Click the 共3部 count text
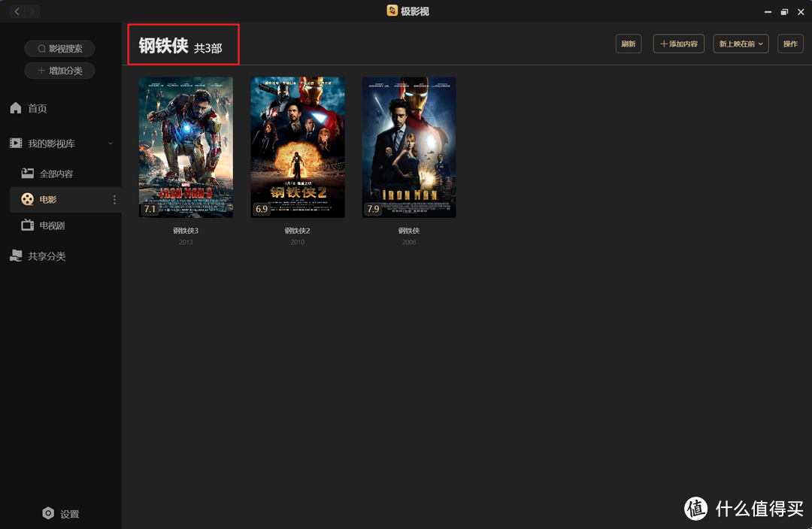The width and height of the screenshot is (812, 529). click(x=208, y=49)
